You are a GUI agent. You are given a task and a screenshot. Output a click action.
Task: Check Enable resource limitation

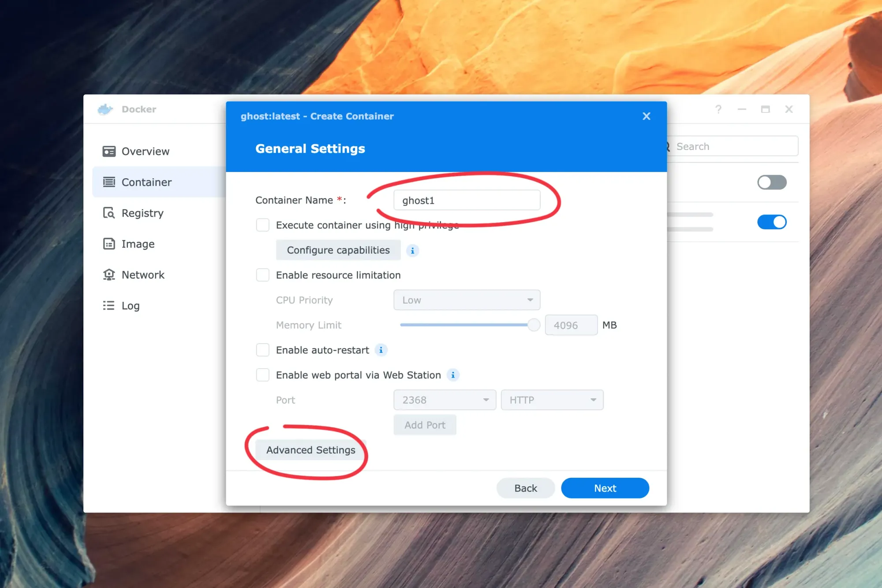click(263, 275)
